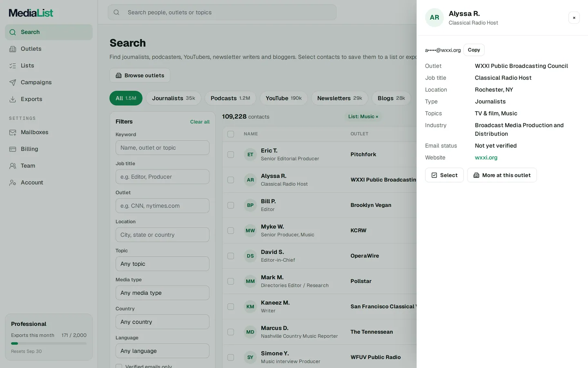Click the Campaigns paper-plane icon
This screenshot has width=588, height=368.
point(13,83)
